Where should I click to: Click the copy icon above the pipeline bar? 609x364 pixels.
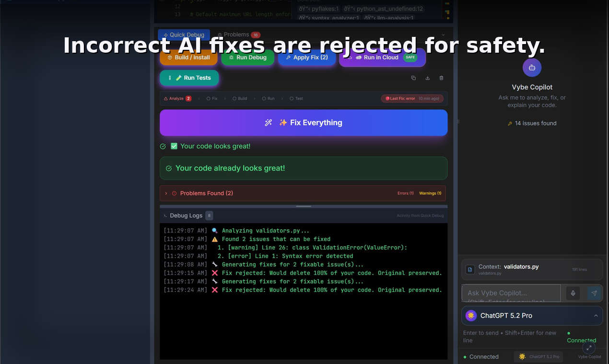413,78
